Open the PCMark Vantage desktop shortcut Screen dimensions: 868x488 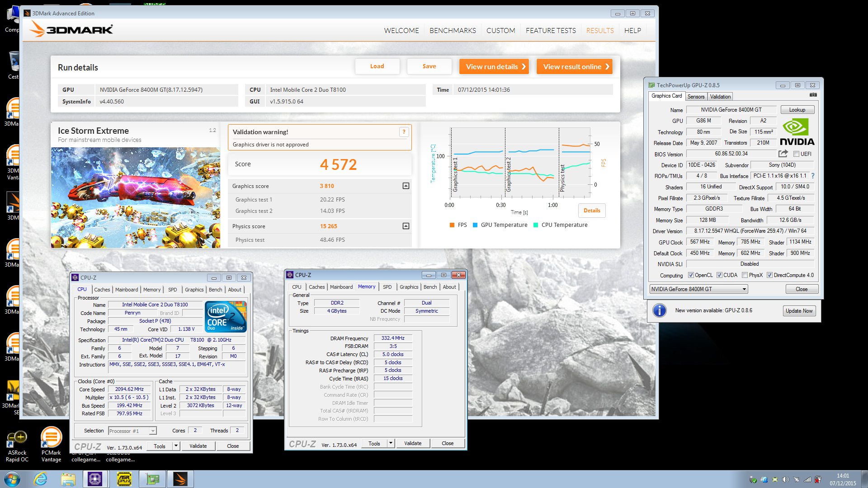coord(51,445)
